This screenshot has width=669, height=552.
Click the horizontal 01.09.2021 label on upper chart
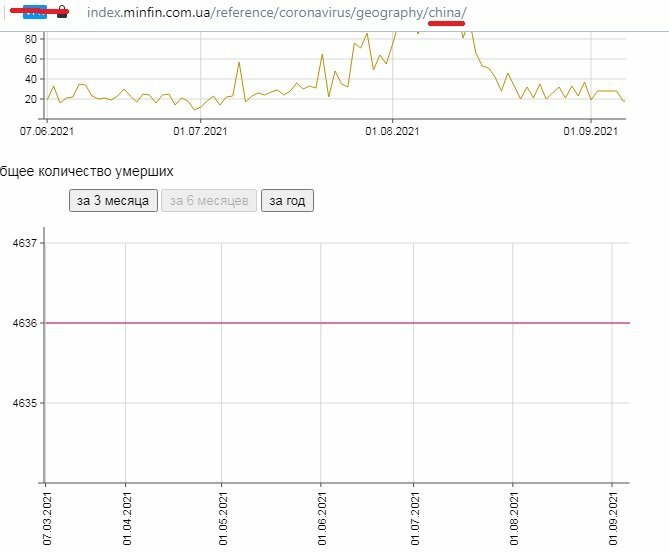(x=590, y=131)
